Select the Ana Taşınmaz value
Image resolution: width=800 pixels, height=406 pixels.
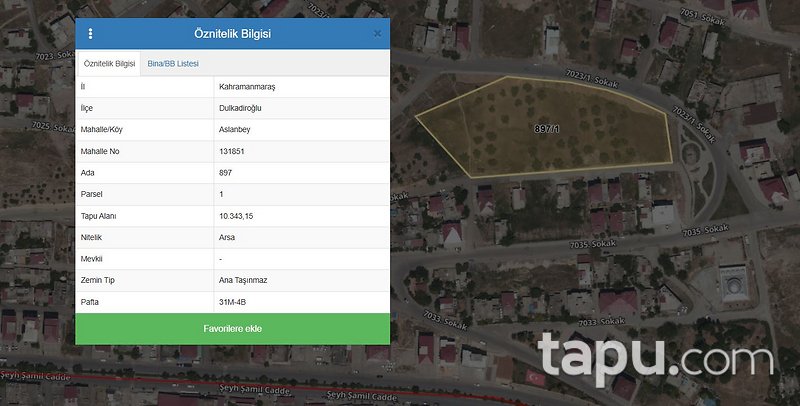(243, 280)
